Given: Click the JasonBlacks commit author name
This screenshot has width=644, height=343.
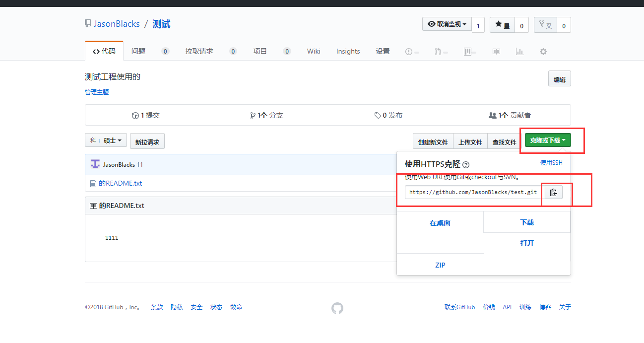Looking at the screenshot, I should (119, 164).
